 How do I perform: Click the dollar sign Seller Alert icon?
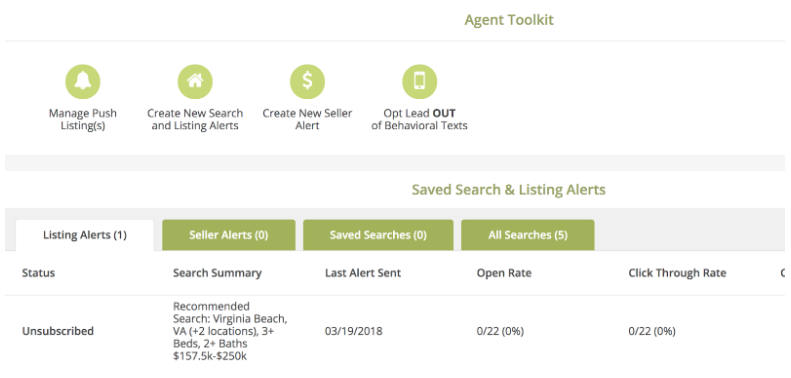[x=307, y=81]
